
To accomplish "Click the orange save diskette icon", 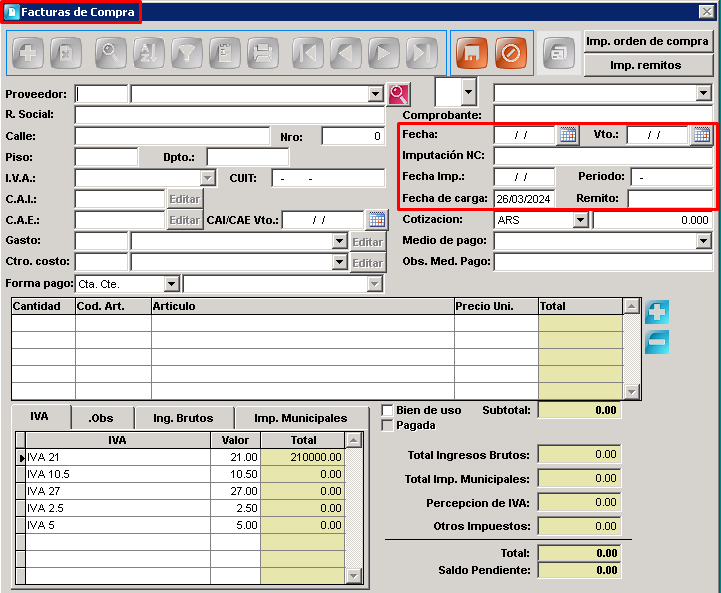I will [x=472, y=53].
